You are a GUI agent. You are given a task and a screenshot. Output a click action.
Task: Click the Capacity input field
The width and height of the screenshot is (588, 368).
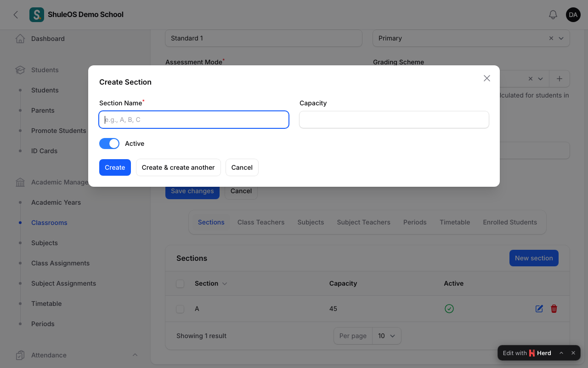click(394, 120)
